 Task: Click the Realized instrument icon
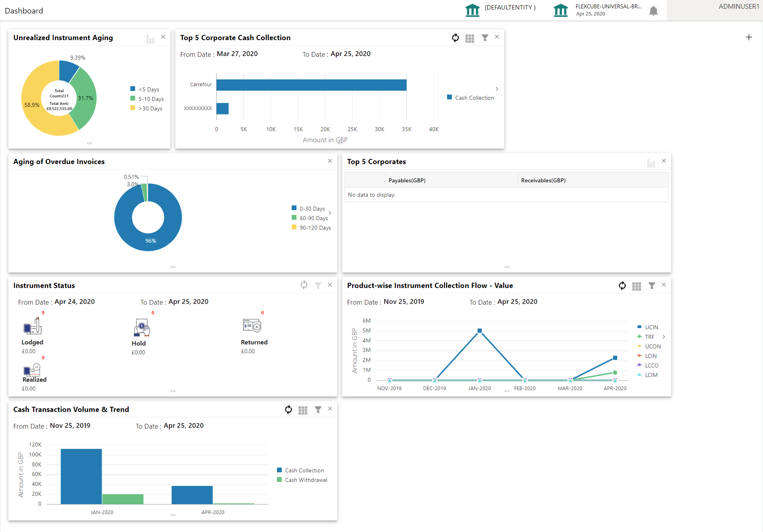[x=32, y=370]
